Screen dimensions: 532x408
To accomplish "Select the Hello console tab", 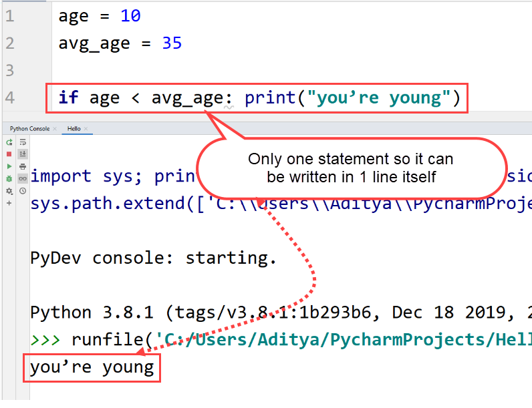I will point(74,129).
